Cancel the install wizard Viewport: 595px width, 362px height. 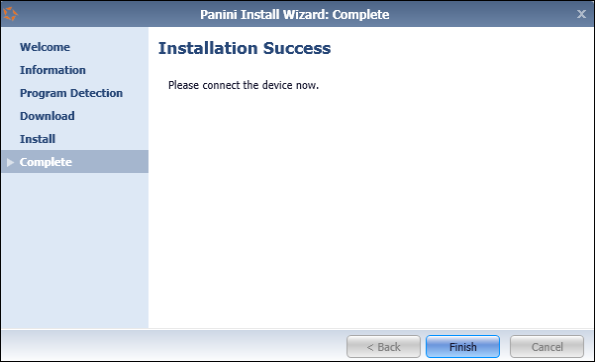(x=547, y=346)
